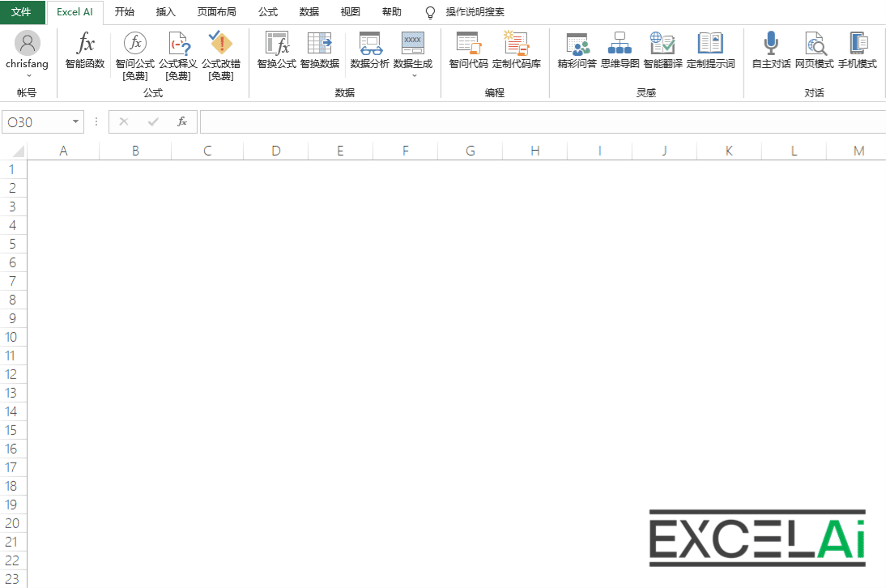Click the confirm checkmark in formula bar

click(x=153, y=121)
